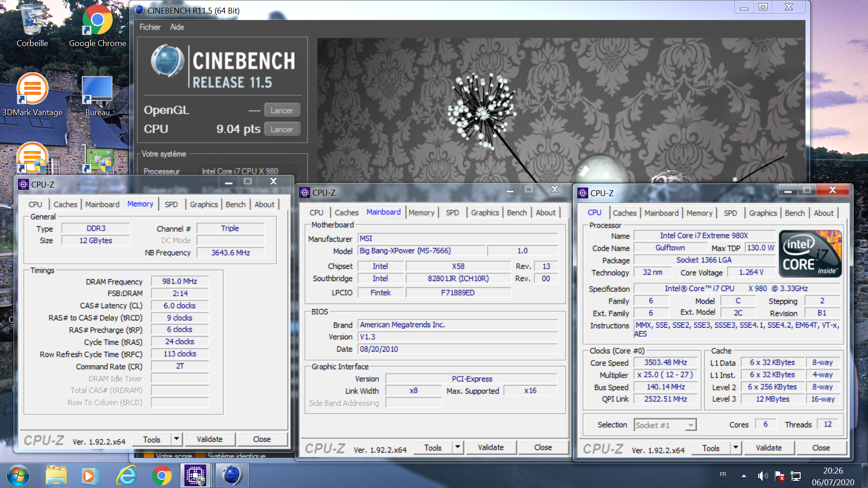Click Validate in Mainboard window
Screen dimensions: 868x488
[491, 447]
